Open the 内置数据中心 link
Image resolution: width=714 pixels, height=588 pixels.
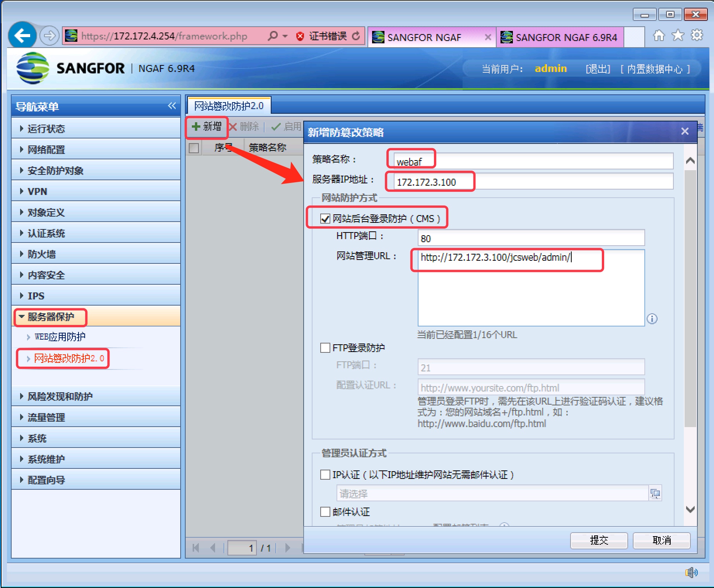[655, 69]
